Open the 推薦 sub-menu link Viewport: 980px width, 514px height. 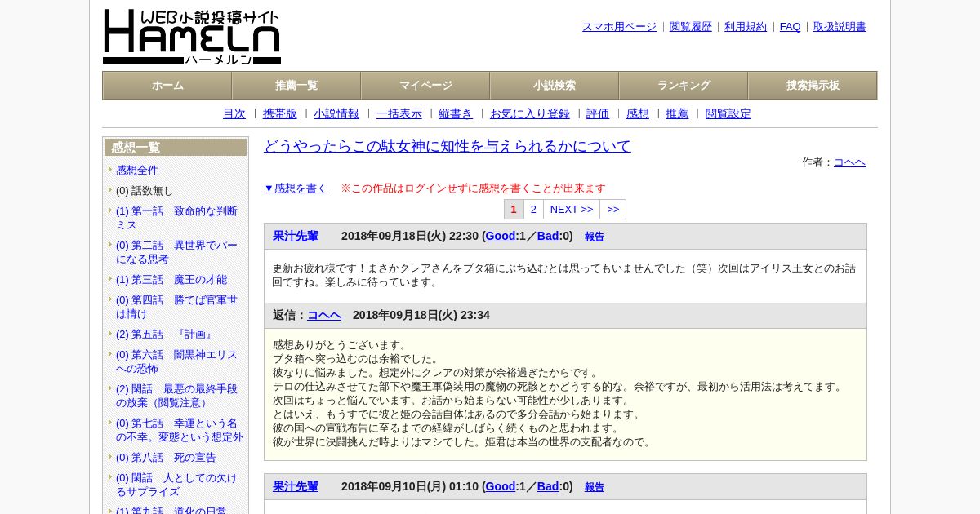(677, 114)
